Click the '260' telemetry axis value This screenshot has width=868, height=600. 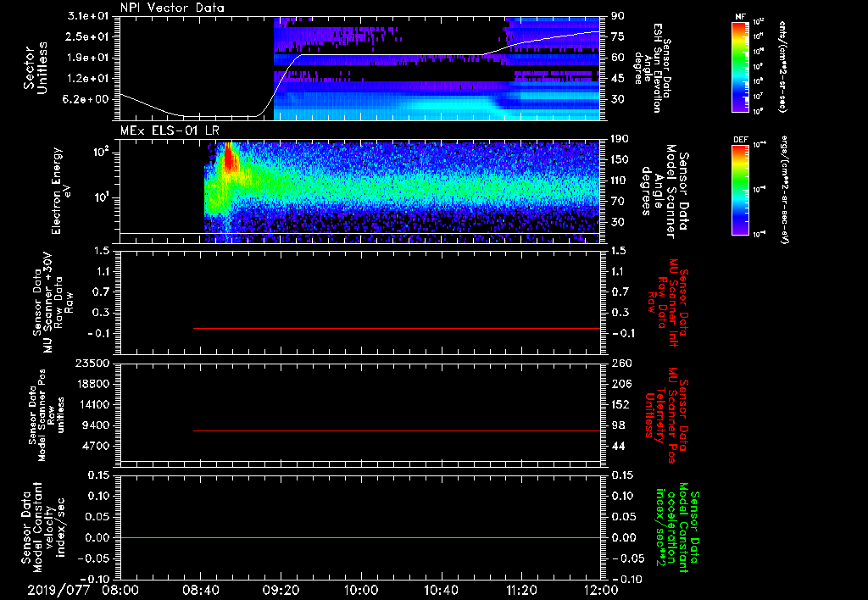pyautogui.click(x=620, y=364)
